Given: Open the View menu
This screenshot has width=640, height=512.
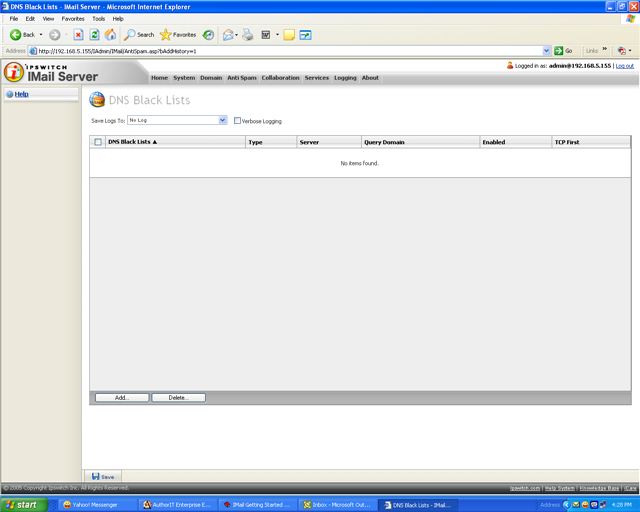Looking at the screenshot, I should pos(48,19).
